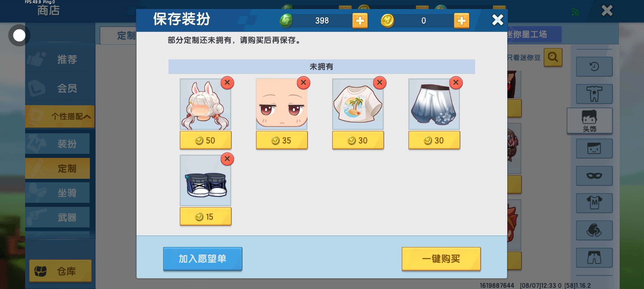This screenshot has width=644, height=289.
Task: Remove the palm tree T-shirt item
Action: 380,82
